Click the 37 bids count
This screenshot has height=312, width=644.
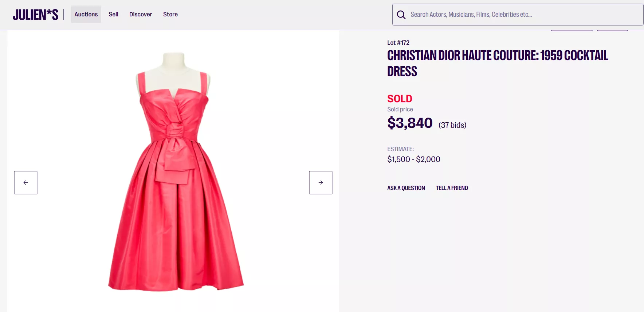click(x=452, y=125)
